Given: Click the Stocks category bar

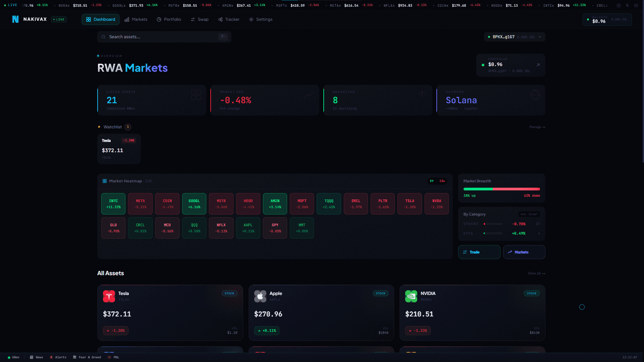Looking at the screenshot, I should pos(493,224).
